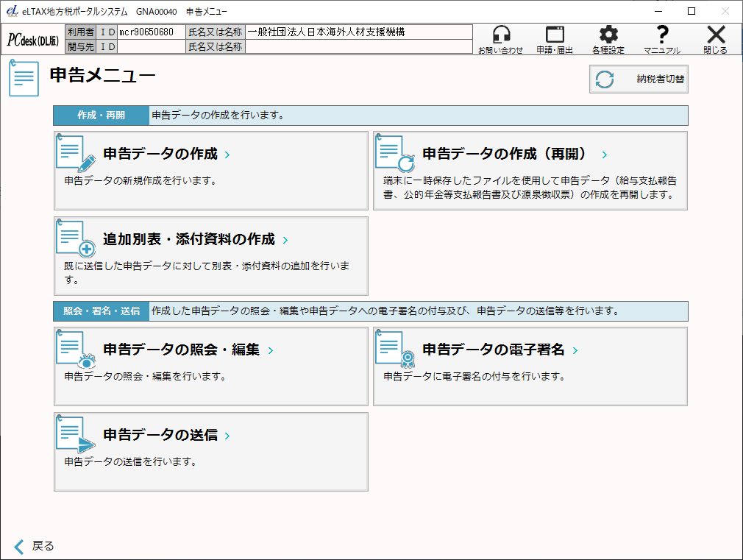Click 利用者 ID field mcr90650680
Screen dimensions: 743x560
coord(151,32)
